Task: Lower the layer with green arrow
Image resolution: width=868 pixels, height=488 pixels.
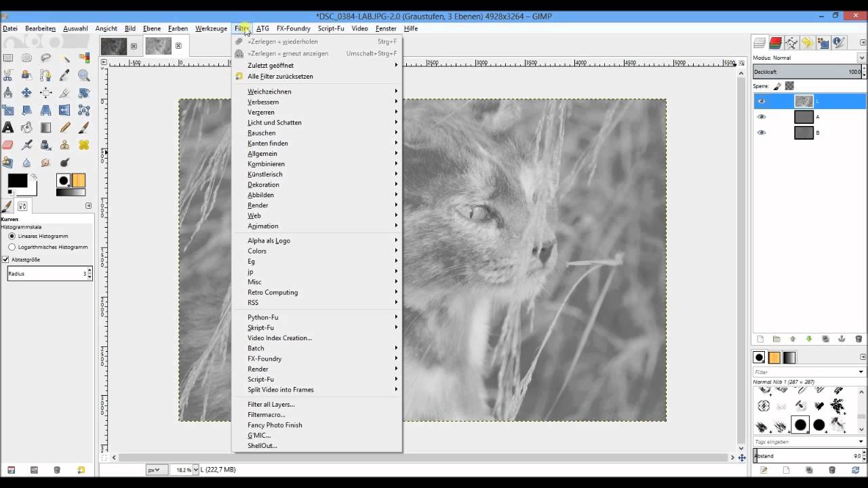Action: click(x=809, y=339)
